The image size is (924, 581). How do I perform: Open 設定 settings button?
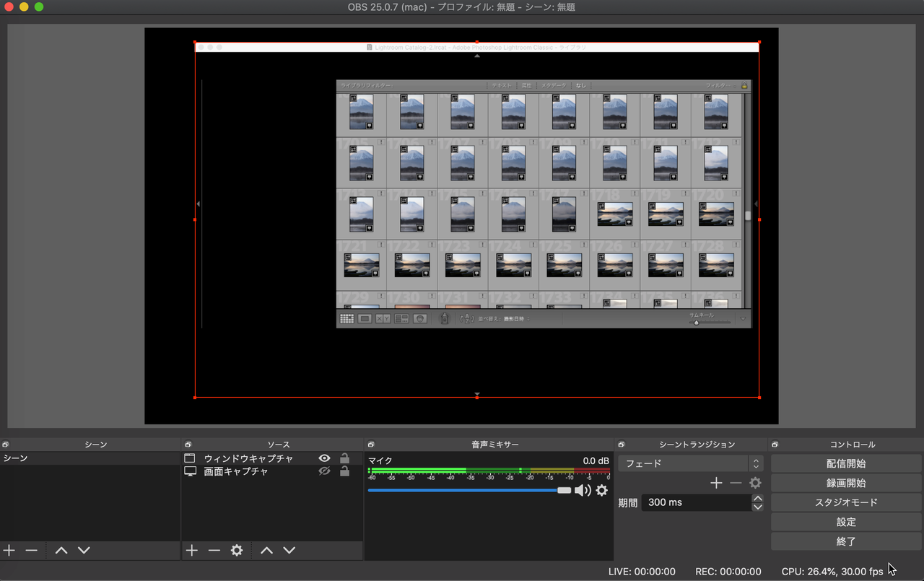point(846,522)
